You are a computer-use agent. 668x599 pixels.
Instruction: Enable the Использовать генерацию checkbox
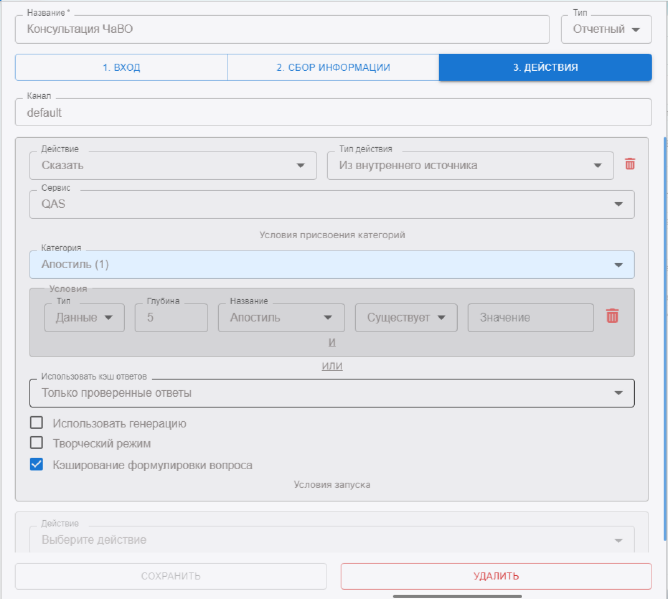(37, 423)
